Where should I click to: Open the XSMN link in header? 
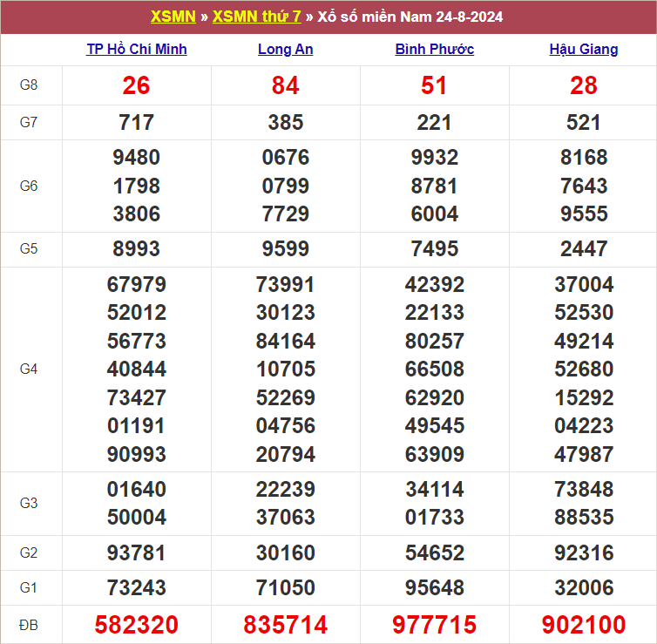click(173, 17)
